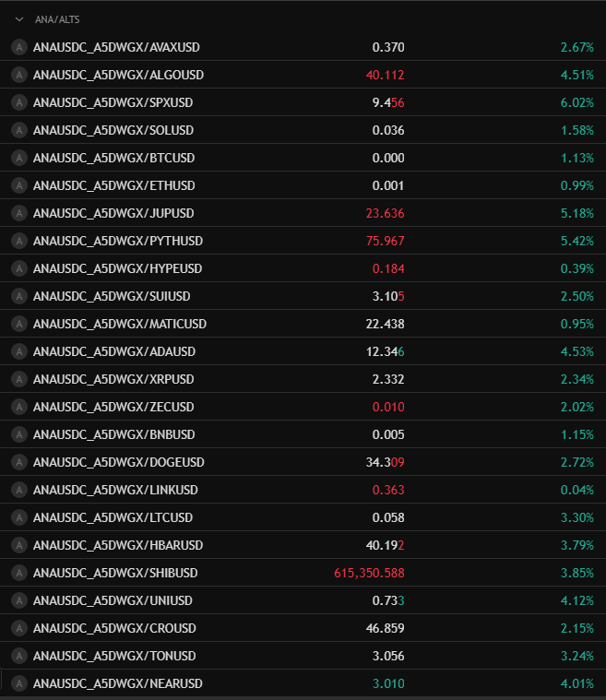Click the SHIBUSD pair symbol icon
The width and height of the screenshot is (606, 700).
click(x=18, y=573)
